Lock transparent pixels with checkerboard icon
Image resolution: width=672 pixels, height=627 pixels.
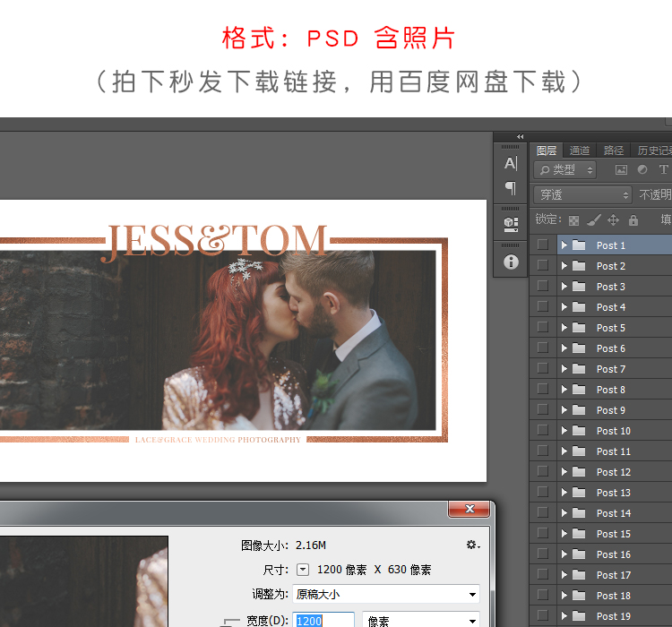click(x=573, y=219)
